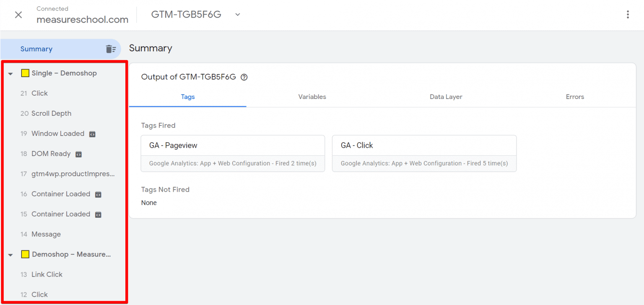This screenshot has width=644, height=305.
Task: Collapse the Demoshop – Measure event group
Action: (x=10, y=254)
